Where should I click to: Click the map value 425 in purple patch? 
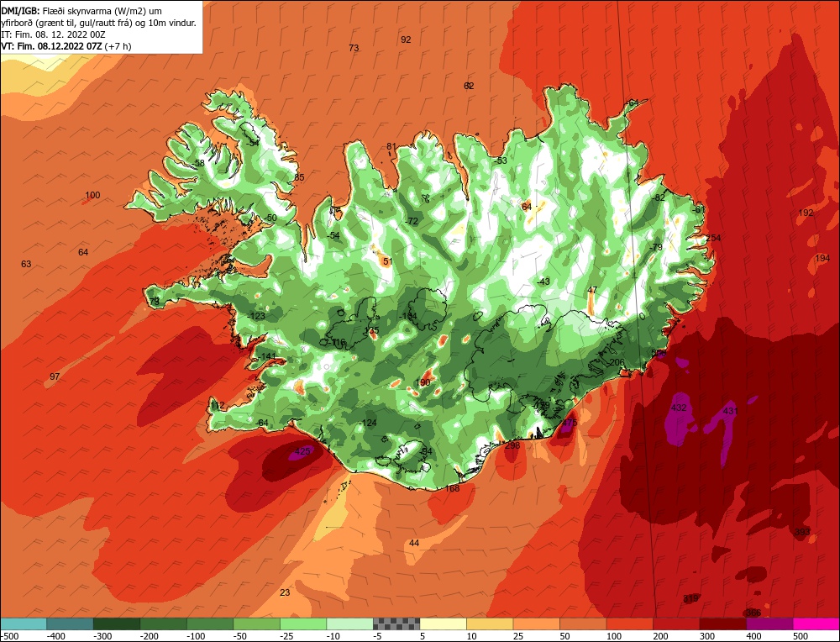tap(302, 451)
